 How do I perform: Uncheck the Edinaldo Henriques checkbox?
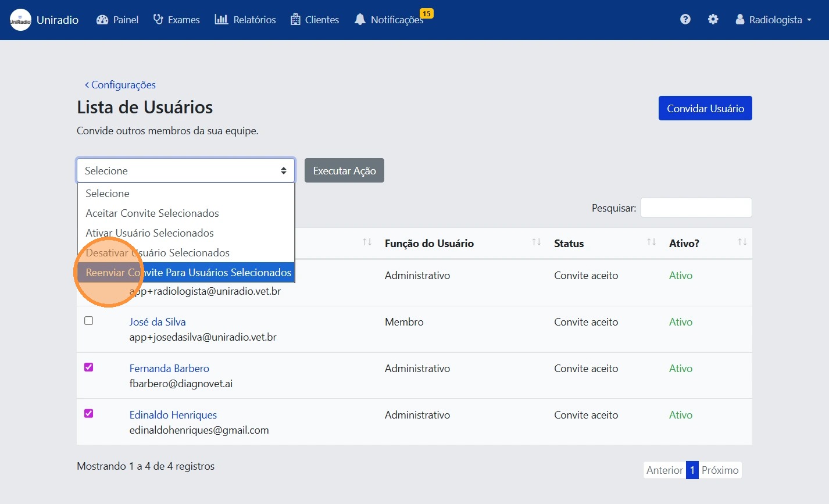(89, 414)
